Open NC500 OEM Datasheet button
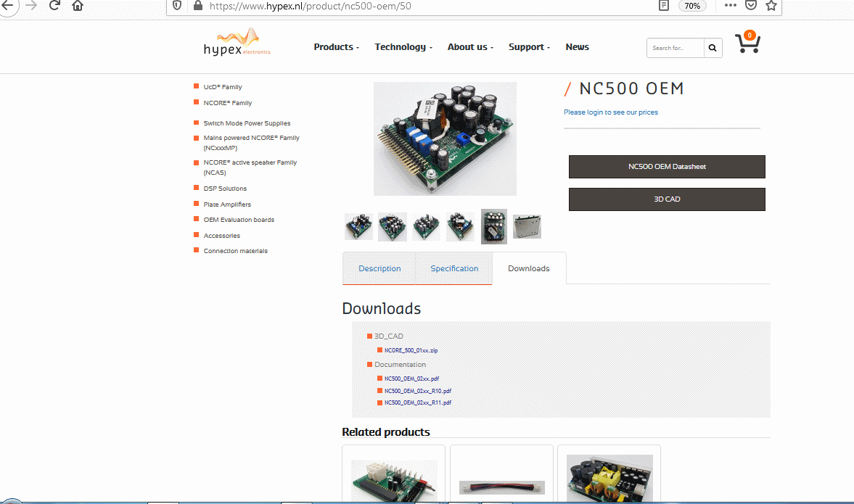Image resolution: width=854 pixels, height=504 pixels. (667, 167)
